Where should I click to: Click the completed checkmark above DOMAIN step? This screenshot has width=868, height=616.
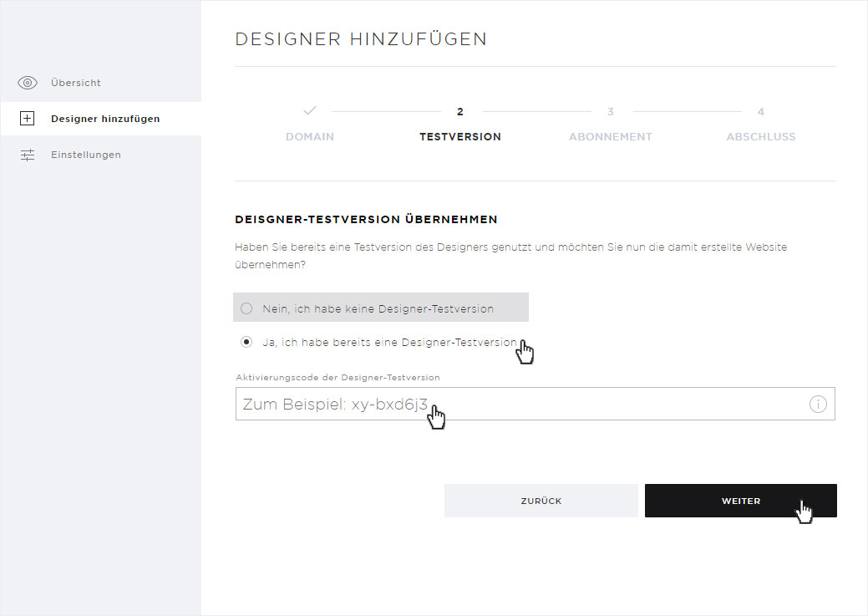[310, 111]
